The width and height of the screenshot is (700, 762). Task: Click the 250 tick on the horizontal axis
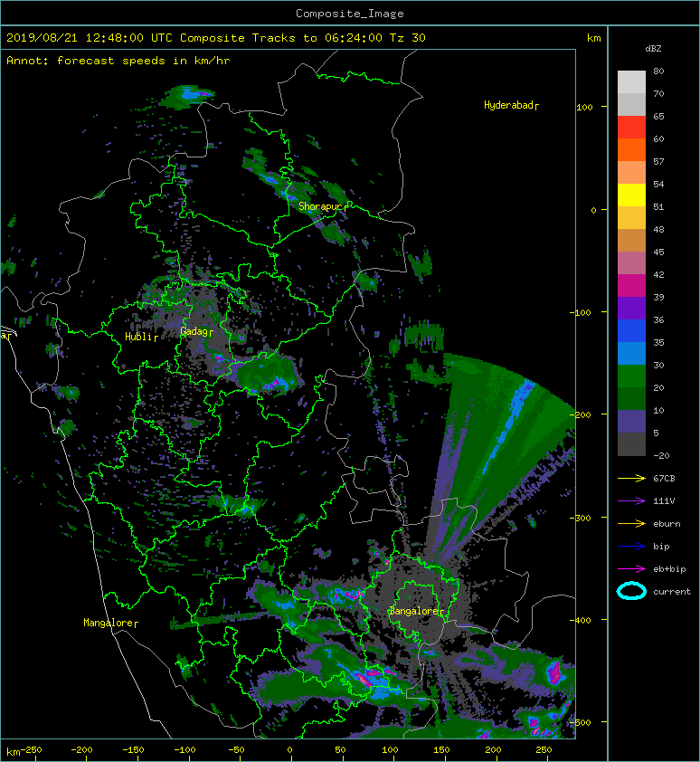tap(544, 750)
